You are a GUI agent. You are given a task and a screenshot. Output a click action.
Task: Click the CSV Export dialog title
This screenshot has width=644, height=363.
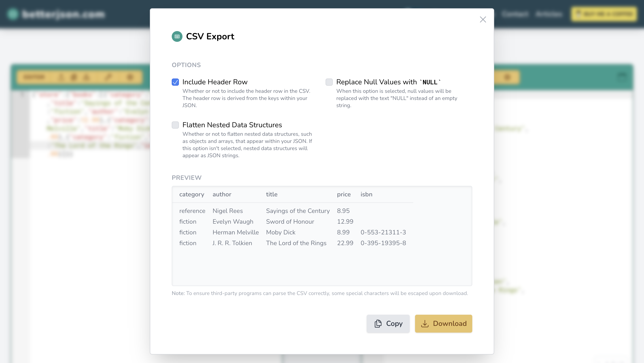(210, 36)
